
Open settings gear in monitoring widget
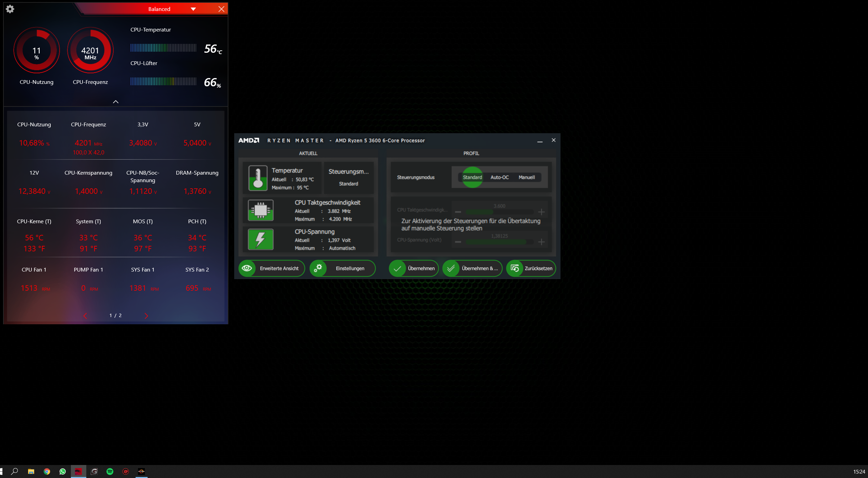(10, 9)
